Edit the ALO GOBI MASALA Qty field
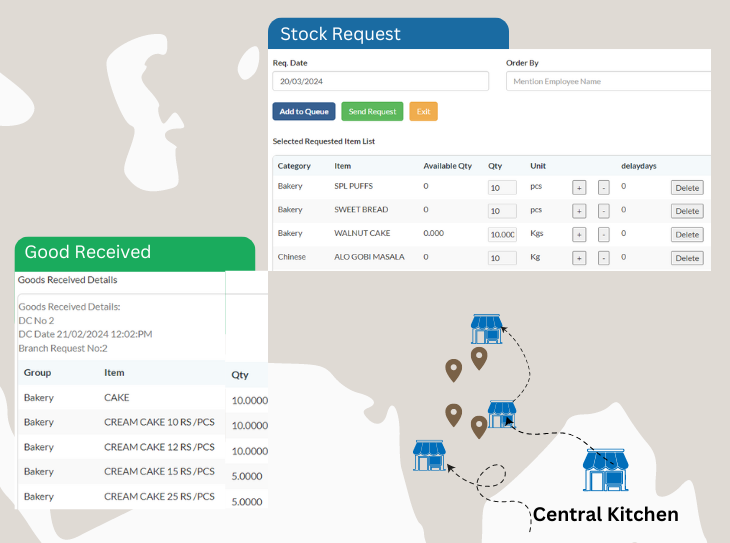 coord(502,258)
